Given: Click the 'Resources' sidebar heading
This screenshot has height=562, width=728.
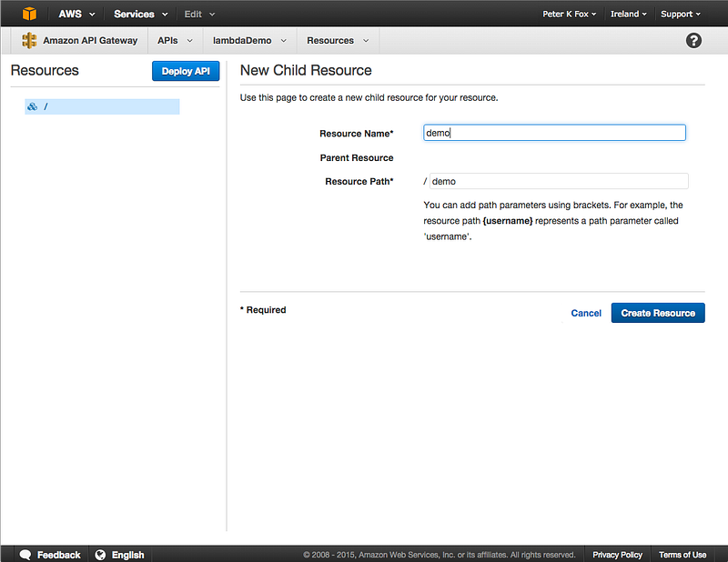Looking at the screenshot, I should point(45,70).
